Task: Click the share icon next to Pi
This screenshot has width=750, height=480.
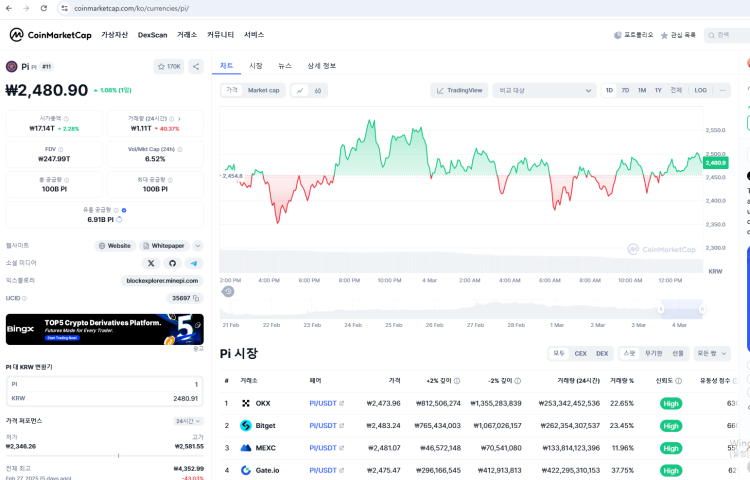Action: [x=196, y=66]
